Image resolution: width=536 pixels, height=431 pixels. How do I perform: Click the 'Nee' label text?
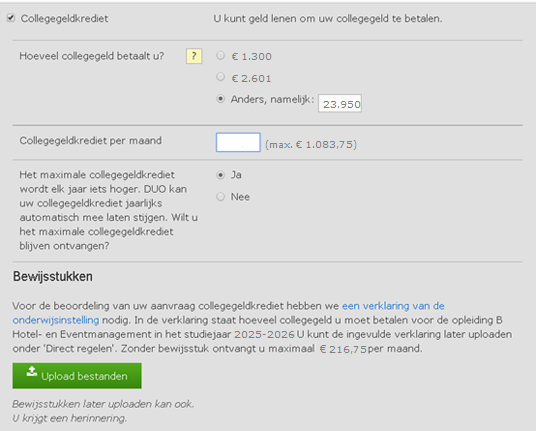[x=240, y=197]
